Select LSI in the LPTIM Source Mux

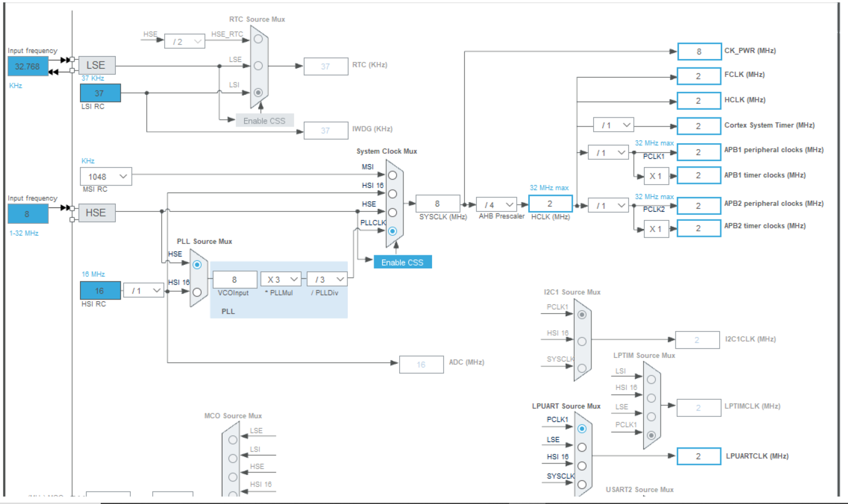point(651,379)
